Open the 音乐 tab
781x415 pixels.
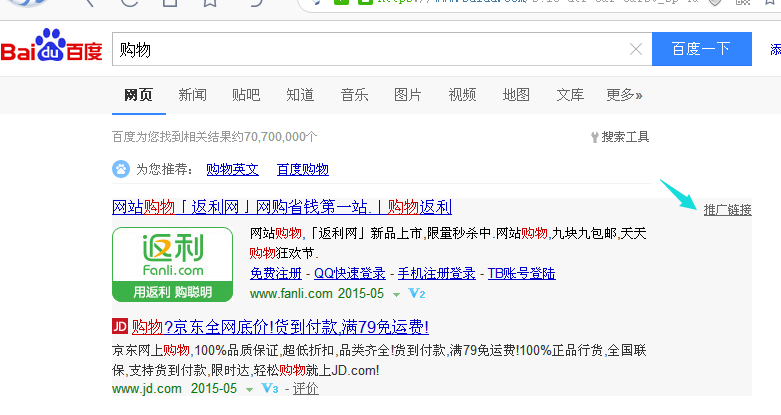tap(354, 95)
